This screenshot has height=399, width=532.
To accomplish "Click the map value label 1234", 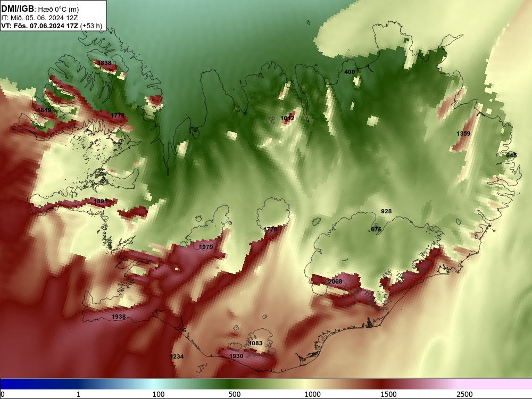I will [x=177, y=356].
